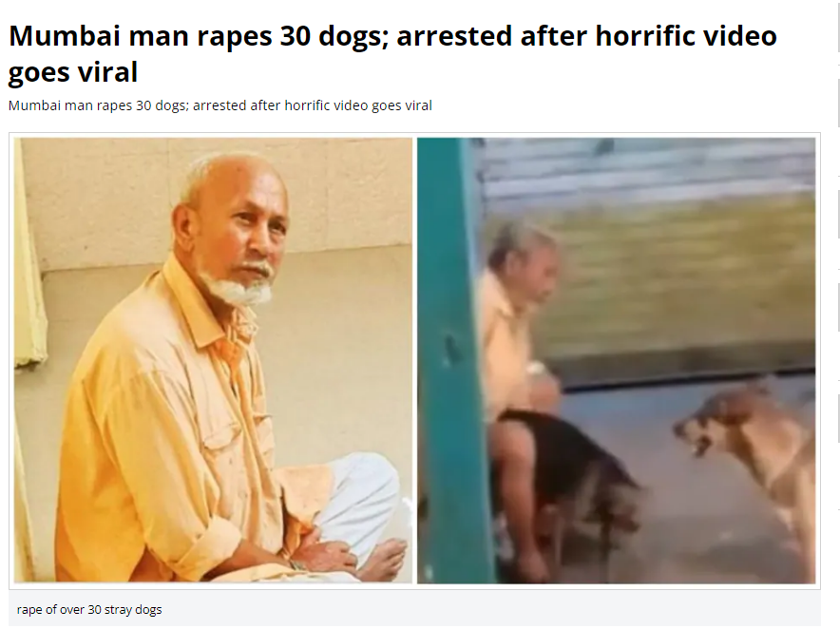
Task: Open the third sidebar item at right edge
Action: [838, 215]
